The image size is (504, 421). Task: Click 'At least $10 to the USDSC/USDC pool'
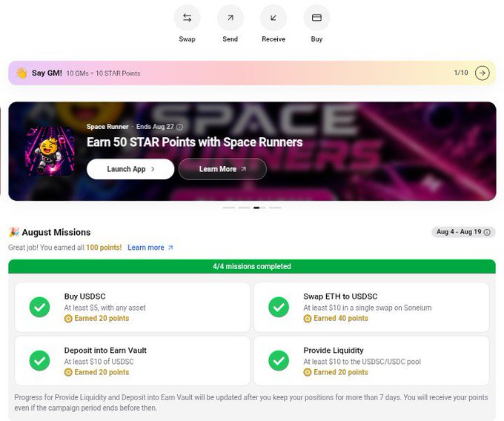pos(362,362)
